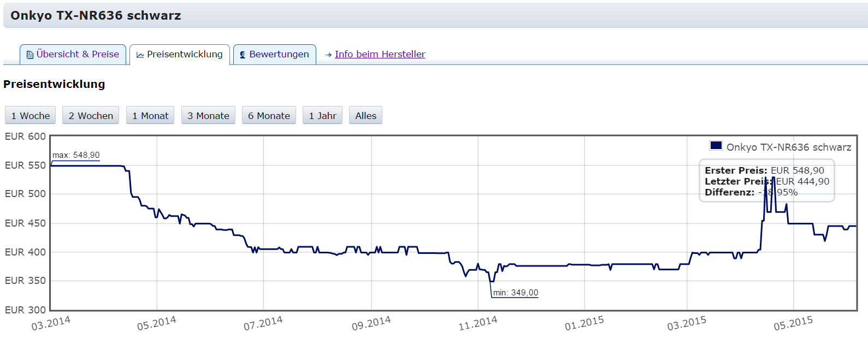Click the dark blue legend color swatch
Viewport: 868px width, 338px height.
click(x=716, y=145)
